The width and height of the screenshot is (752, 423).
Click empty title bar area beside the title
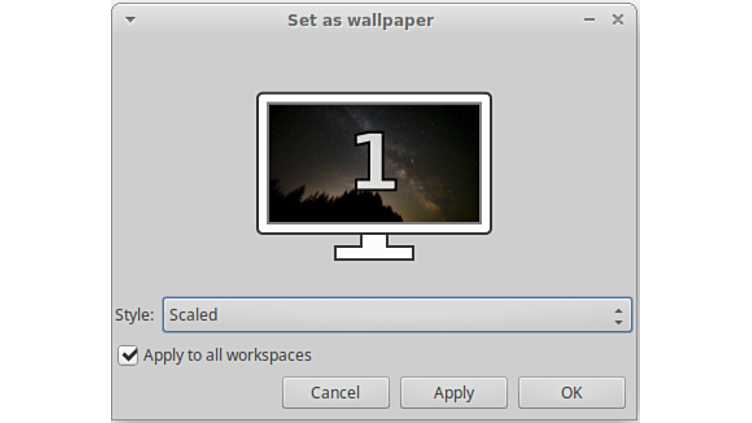pyautogui.click(x=500, y=19)
